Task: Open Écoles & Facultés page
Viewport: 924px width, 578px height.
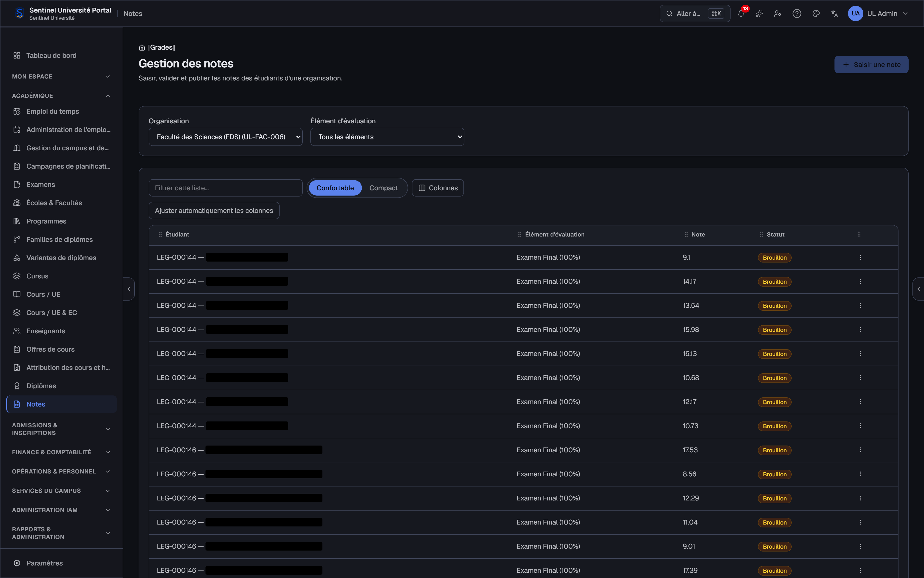Action: (61, 203)
